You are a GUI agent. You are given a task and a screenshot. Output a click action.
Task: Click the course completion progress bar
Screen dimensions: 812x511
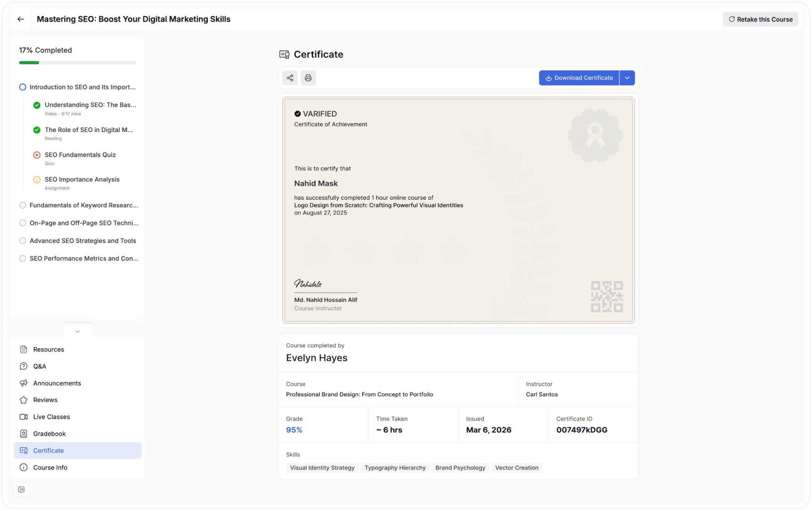78,63
